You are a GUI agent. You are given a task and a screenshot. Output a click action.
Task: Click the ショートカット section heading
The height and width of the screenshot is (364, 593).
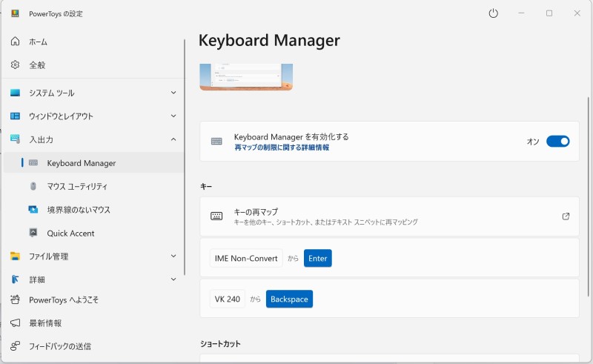(220, 343)
